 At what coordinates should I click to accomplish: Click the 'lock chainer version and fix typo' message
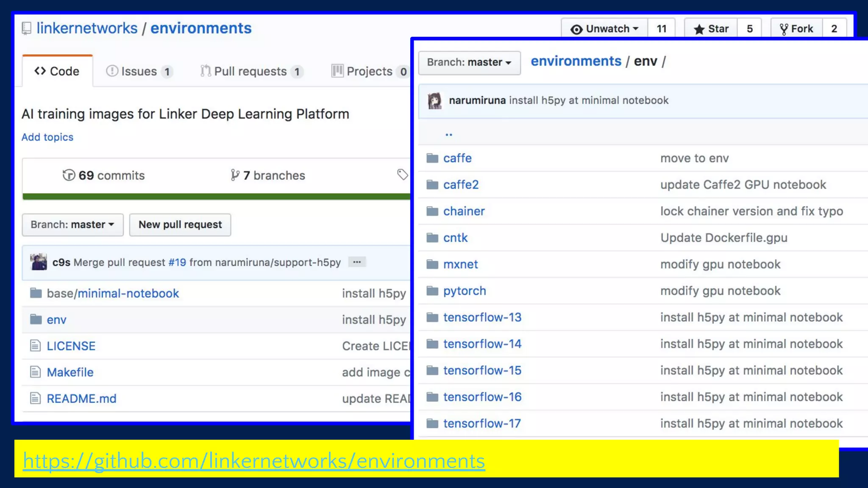coord(751,211)
